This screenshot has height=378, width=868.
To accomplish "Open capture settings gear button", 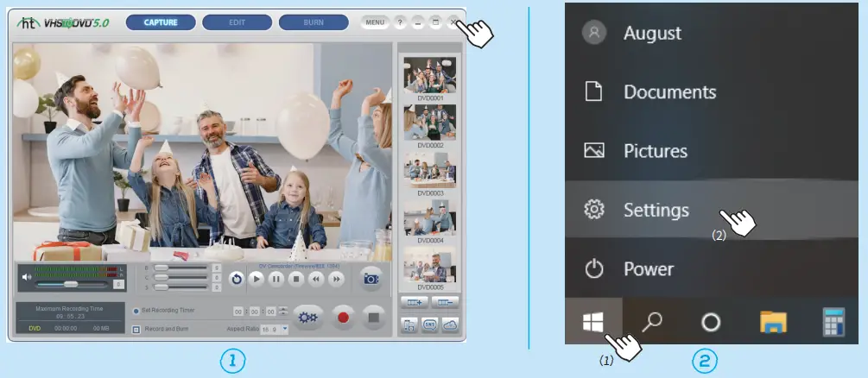I will point(307,318).
